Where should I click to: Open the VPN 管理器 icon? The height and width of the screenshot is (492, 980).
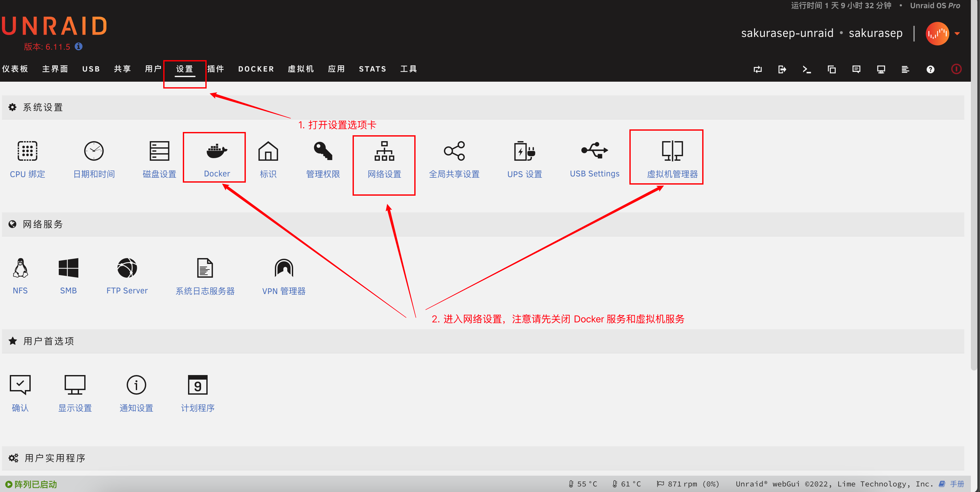tap(284, 269)
